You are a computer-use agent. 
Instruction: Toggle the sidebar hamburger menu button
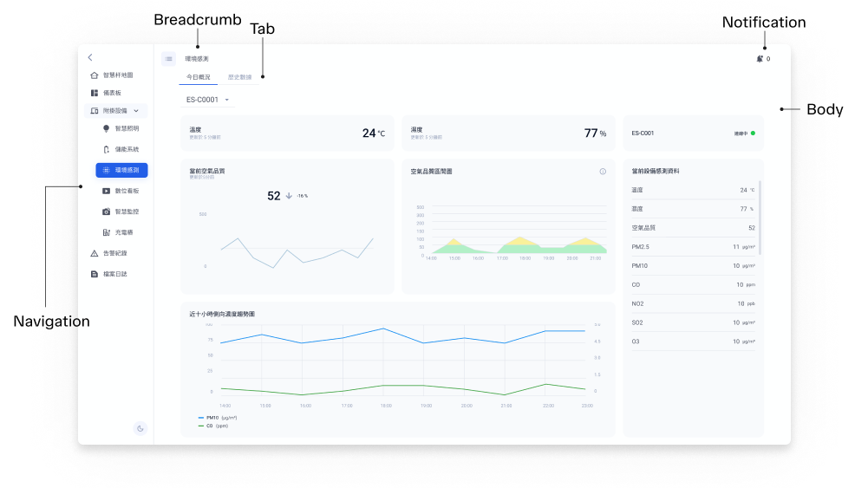pyautogui.click(x=169, y=59)
